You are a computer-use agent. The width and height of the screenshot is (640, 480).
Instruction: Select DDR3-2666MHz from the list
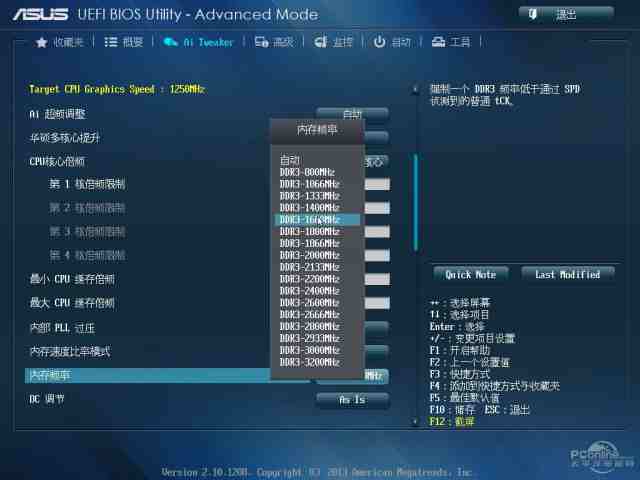pos(310,314)
